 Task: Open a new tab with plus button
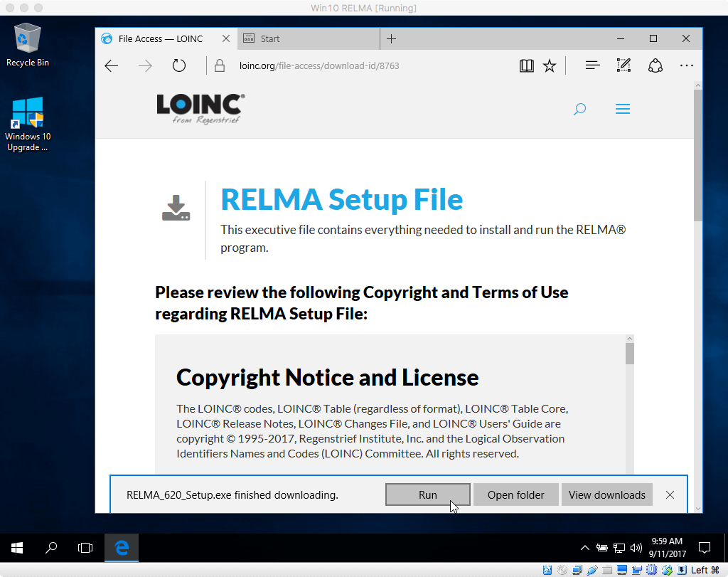pos(392,38)
